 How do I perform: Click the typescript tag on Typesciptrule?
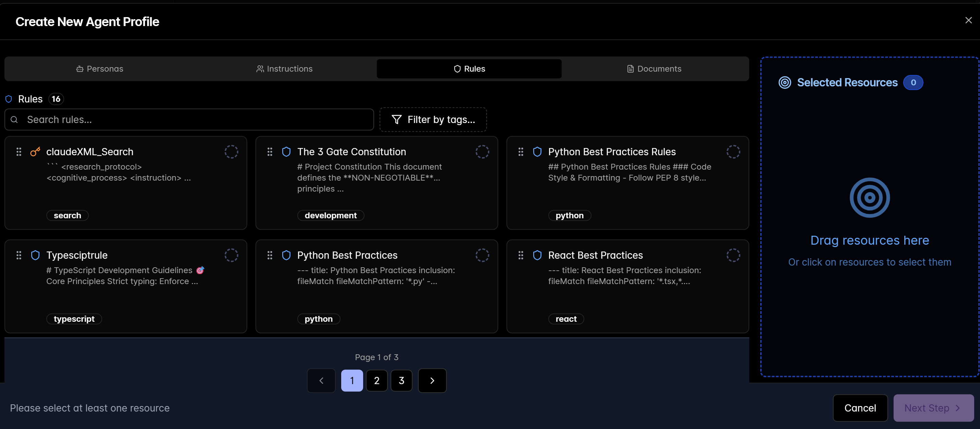[x=74, y=319]
